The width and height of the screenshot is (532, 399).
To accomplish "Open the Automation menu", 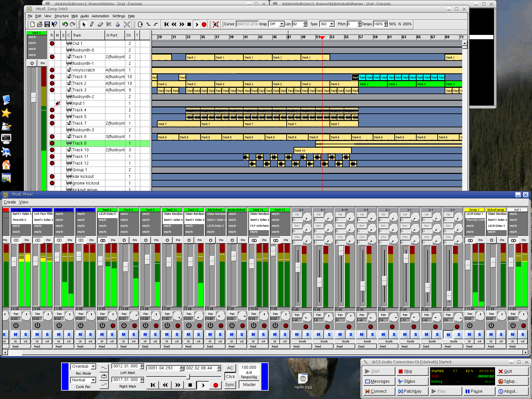I will tap(100, 16).
